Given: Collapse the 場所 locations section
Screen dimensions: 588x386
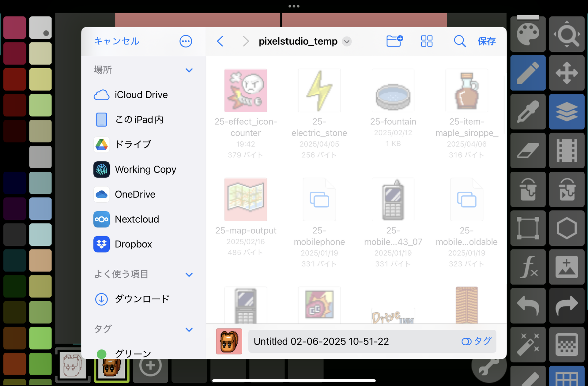Looking at the screenshot, I should [x=189, y=70].
